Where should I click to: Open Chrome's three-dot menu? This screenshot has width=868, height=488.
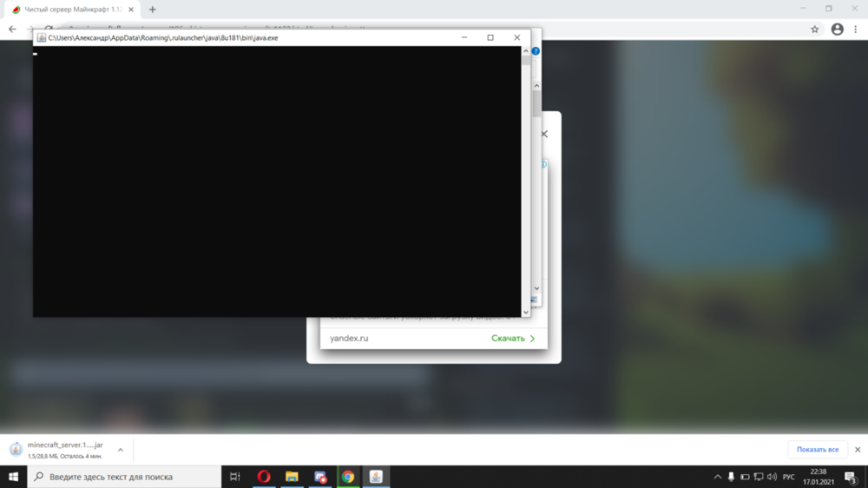[856, 30]
